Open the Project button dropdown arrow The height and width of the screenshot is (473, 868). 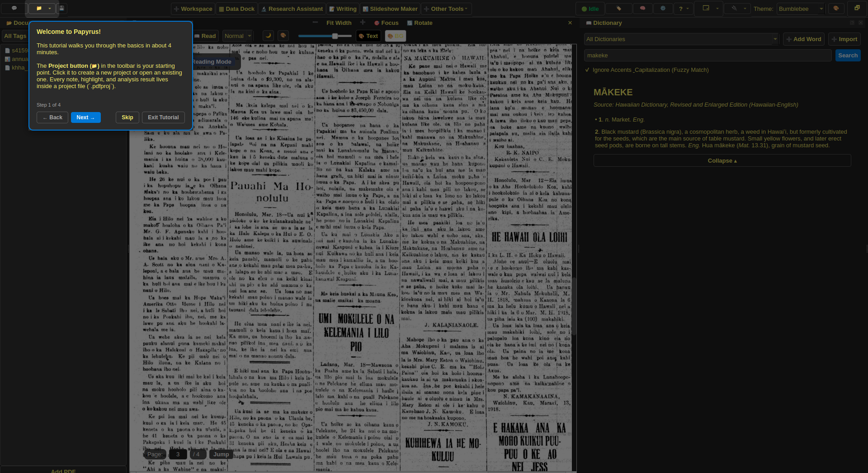click(x=50, y=8)
